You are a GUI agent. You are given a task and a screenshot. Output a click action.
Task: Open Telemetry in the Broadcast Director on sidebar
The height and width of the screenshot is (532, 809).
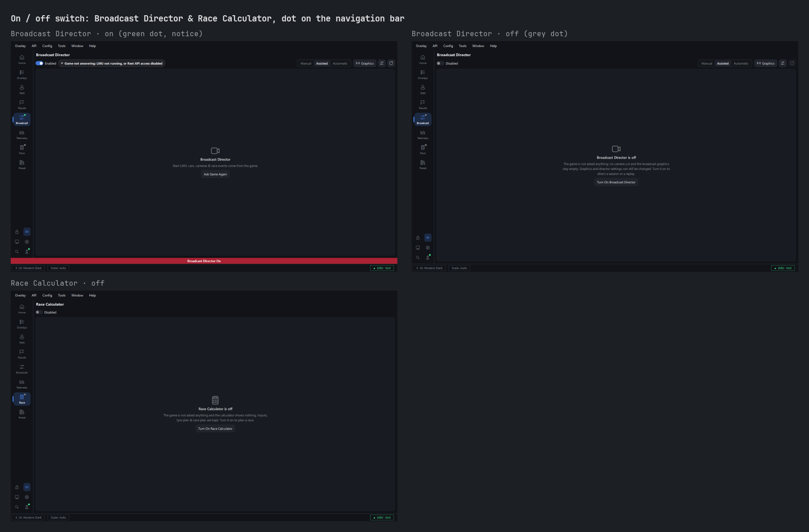[x=22, y=134]
